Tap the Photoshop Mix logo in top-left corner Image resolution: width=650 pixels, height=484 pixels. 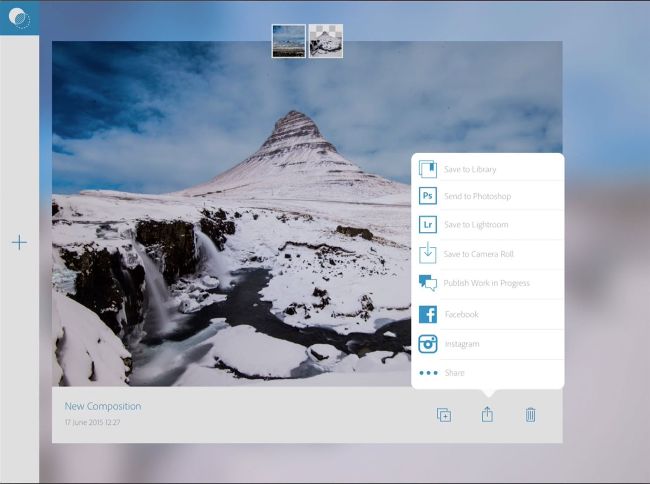(19, 18)
